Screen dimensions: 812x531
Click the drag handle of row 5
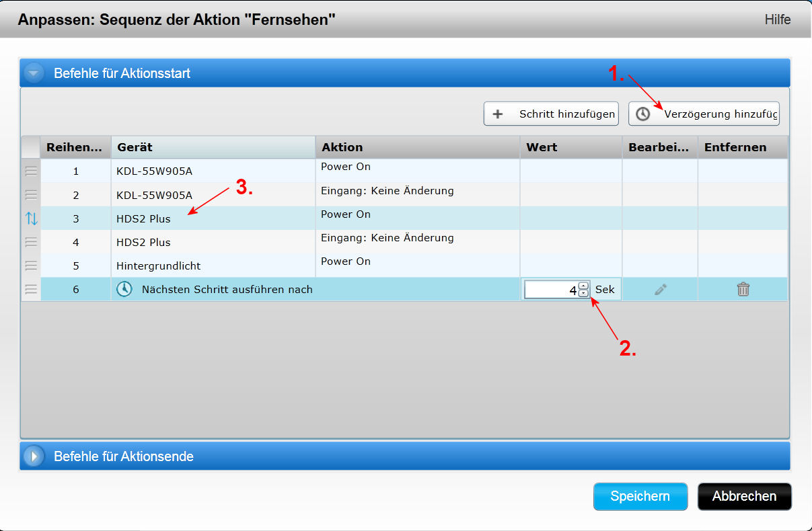31,265
